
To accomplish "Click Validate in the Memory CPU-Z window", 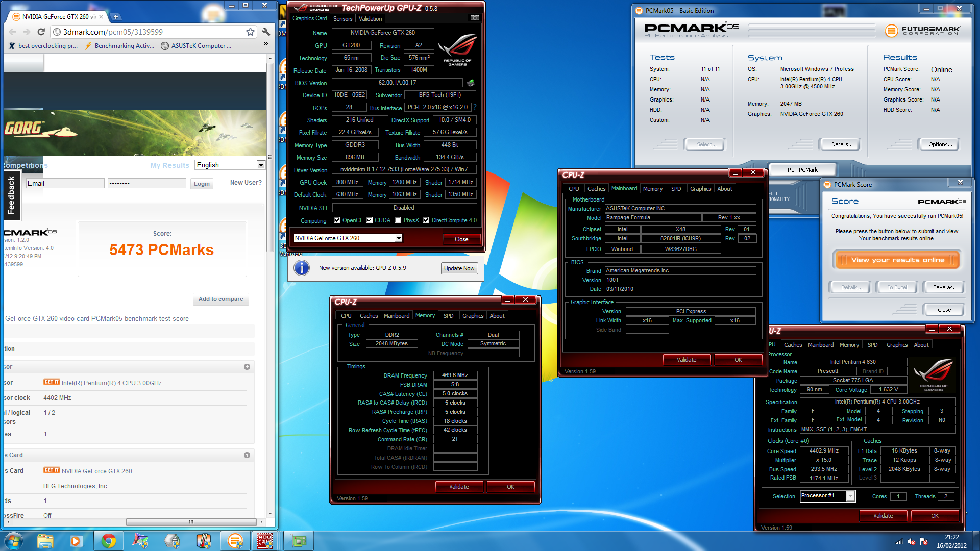I will click(459, 487).
